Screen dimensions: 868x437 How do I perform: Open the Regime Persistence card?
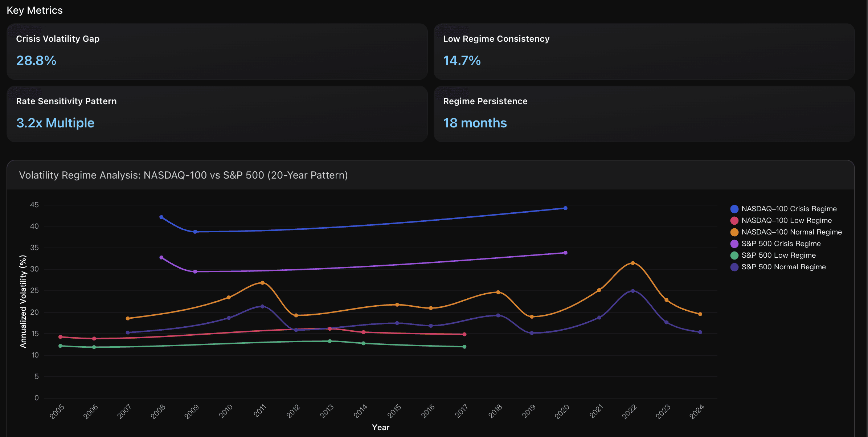[644, 114]
